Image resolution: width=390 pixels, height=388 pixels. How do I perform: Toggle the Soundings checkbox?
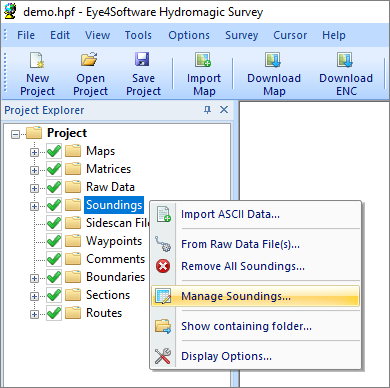(54, 205)
